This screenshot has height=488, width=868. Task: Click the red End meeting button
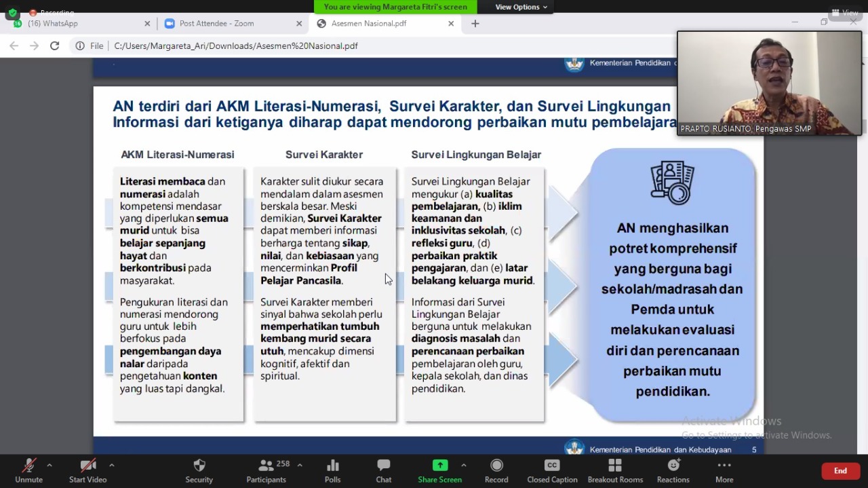coord(840,471)
